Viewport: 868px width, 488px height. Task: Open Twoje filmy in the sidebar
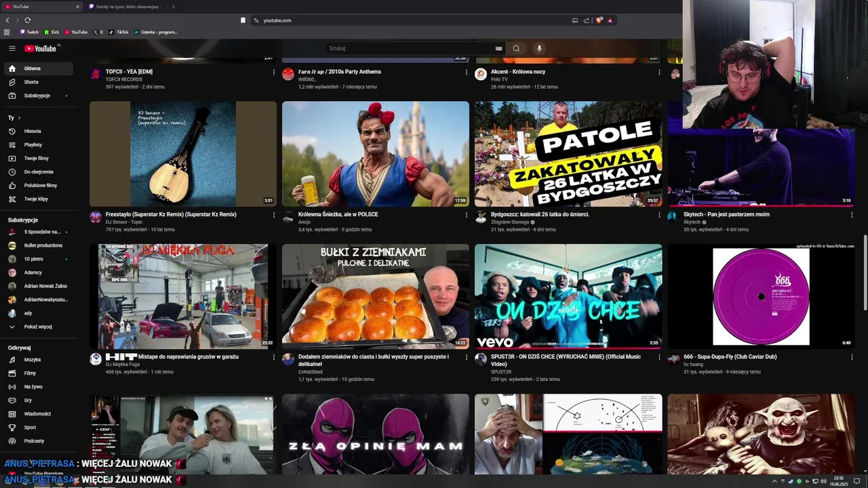[x=38, y=158]
